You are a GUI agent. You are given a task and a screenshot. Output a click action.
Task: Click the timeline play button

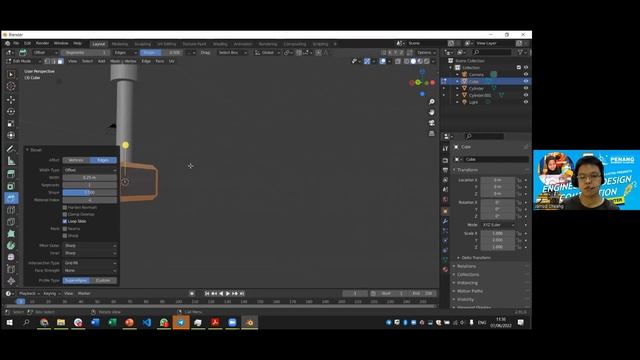click(228, 293)
